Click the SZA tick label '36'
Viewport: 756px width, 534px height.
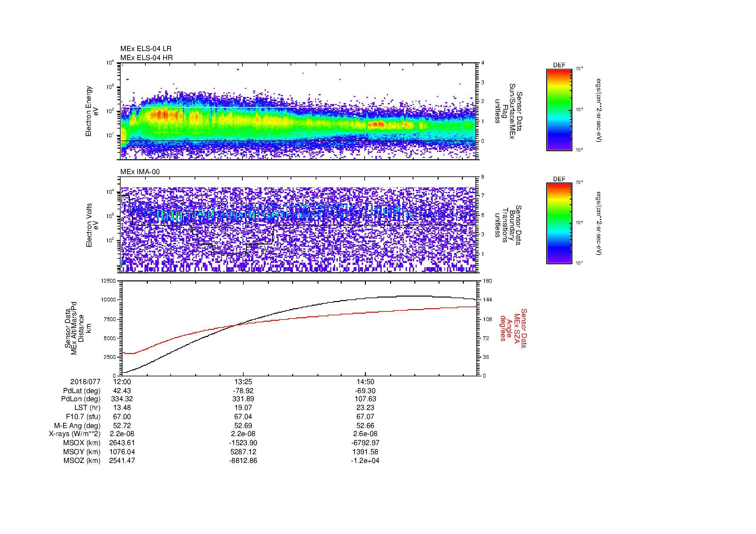486,357
